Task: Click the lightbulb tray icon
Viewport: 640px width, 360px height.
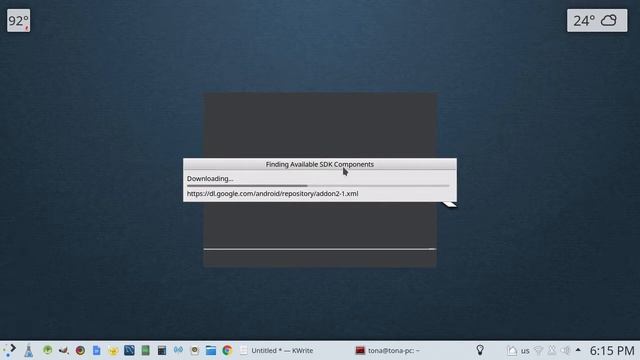Action: [480, 350]
